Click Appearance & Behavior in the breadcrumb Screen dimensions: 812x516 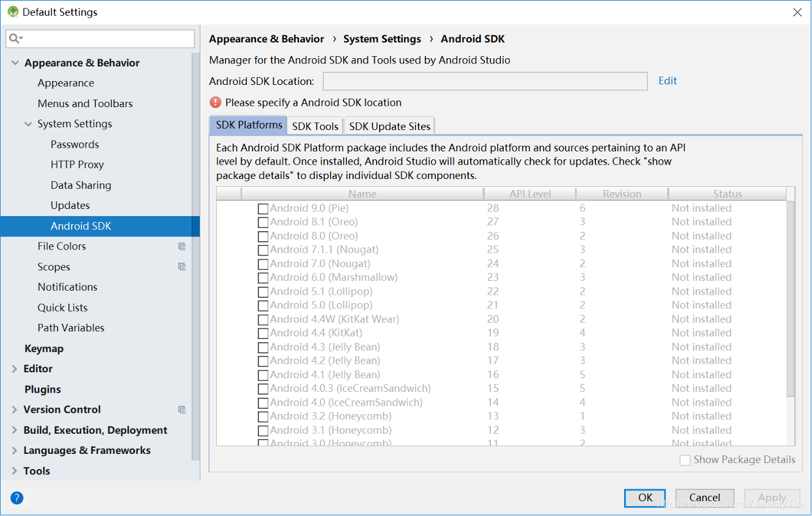click(x=266, y=39)
